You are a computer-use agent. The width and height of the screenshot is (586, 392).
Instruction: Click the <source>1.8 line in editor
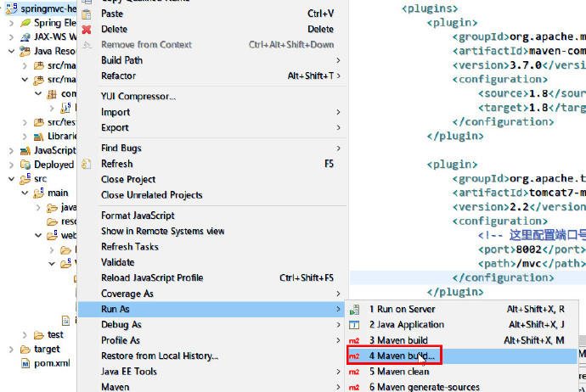coord(532,93)
